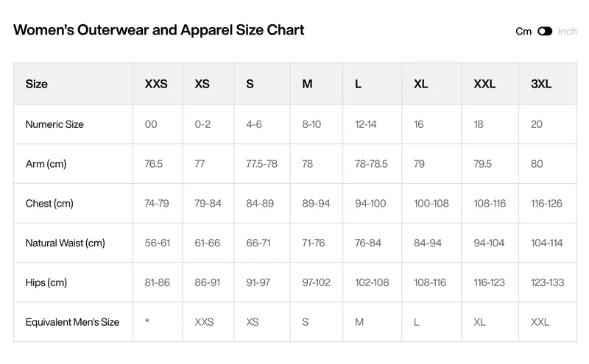Click the Women's Outerwear and Apparel Size Chart title
Viewport: 589px width, 364px height.
coord(158,30)
